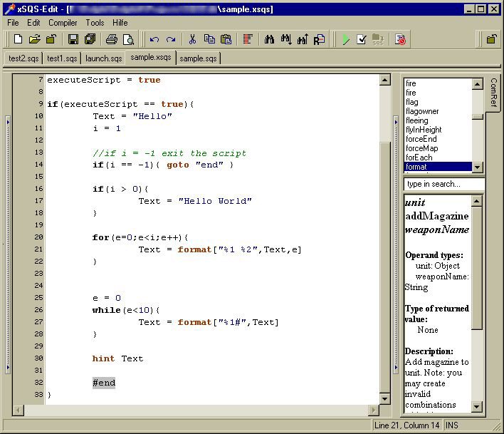Click the folder icon at the toolbar's right end
The width and height of the screenshot is (504, 434).
click(x=491, y=40)
